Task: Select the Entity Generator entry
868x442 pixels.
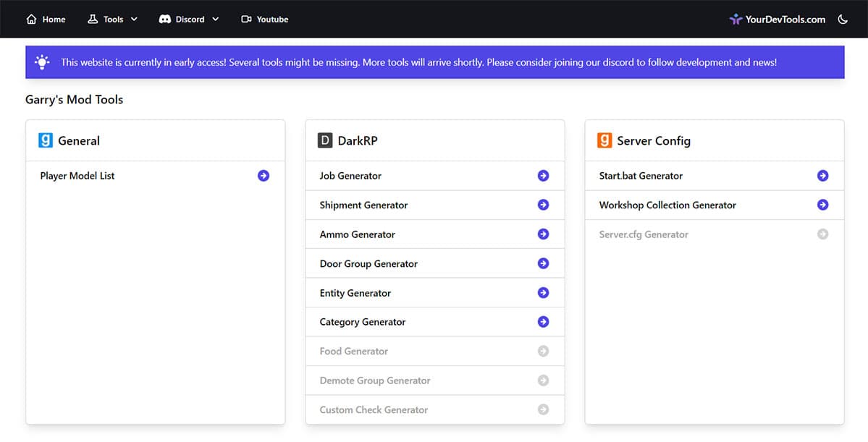Action: point(355,292)
